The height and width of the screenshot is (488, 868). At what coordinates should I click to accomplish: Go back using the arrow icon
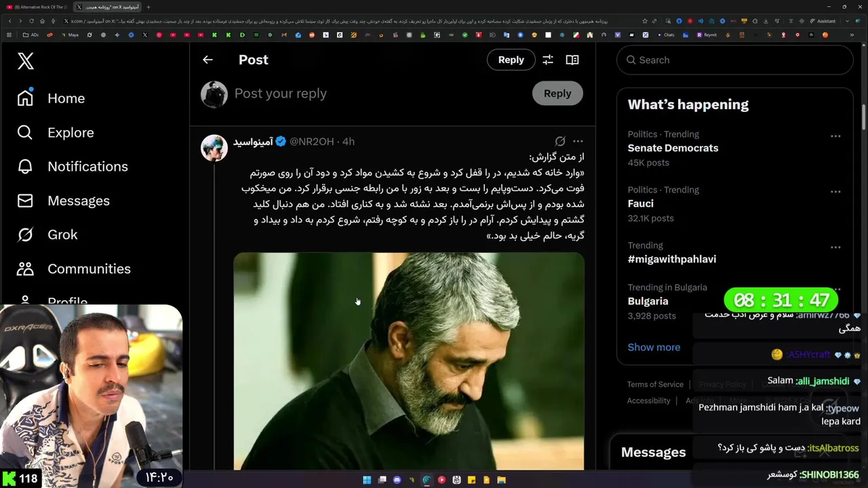pyautogui.click(x=208, y=60)
